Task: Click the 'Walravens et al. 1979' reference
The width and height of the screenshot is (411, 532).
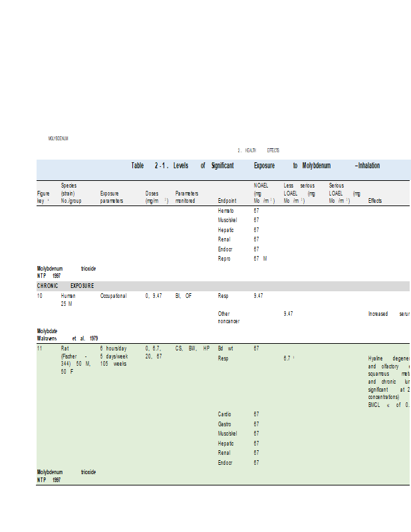Action: click(x=67, y=338)
